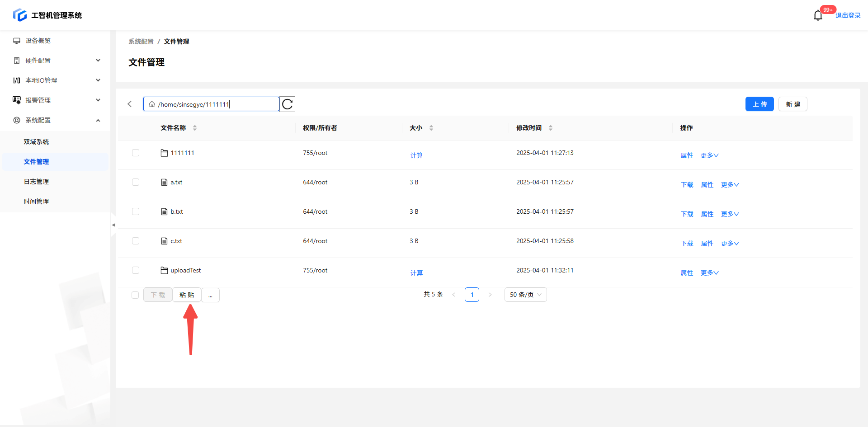The image size is (868, 427).
Task: Tick the checkbox for the 1111111 folder
Action: [136, 153]
